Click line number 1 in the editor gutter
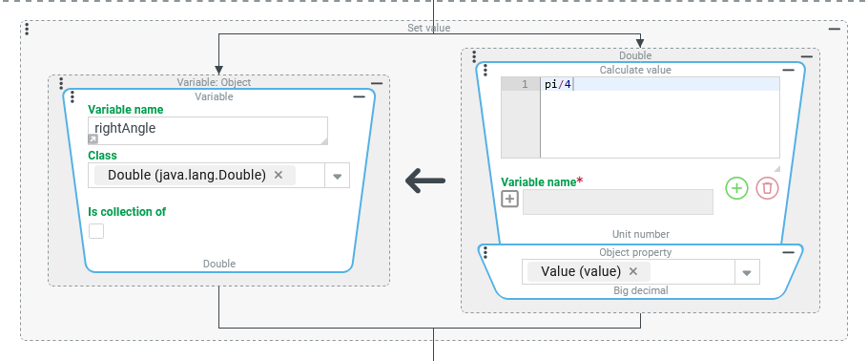868x361 pixels. (x=525, y=85)
